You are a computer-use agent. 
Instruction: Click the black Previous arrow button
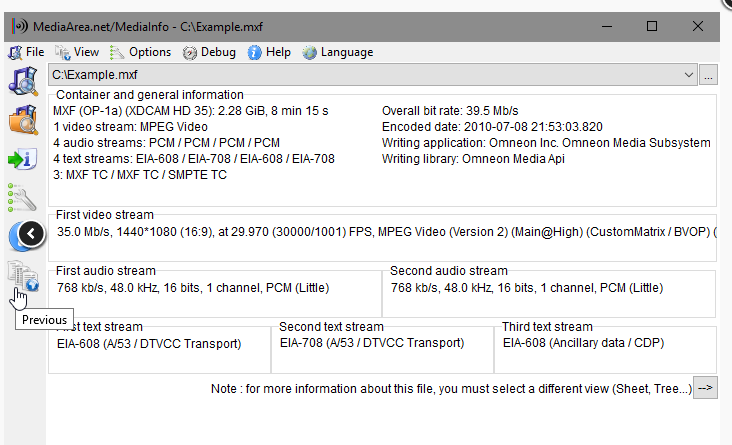(32, 234)
